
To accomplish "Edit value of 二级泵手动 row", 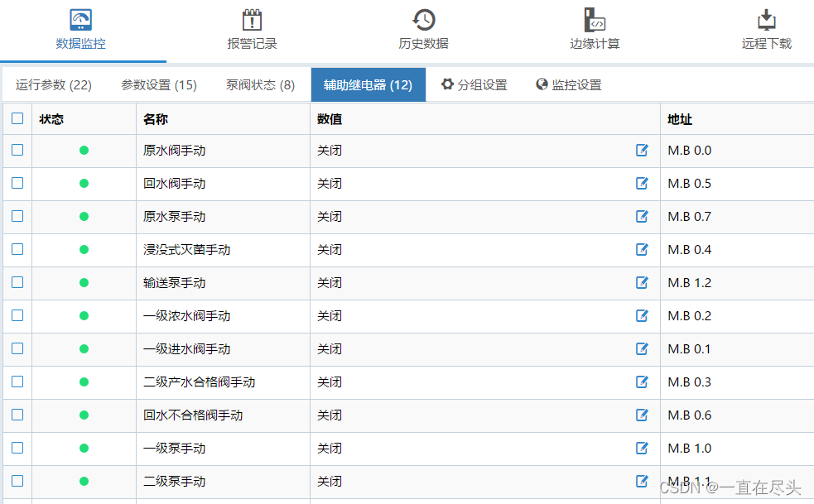I will (642, 481).
